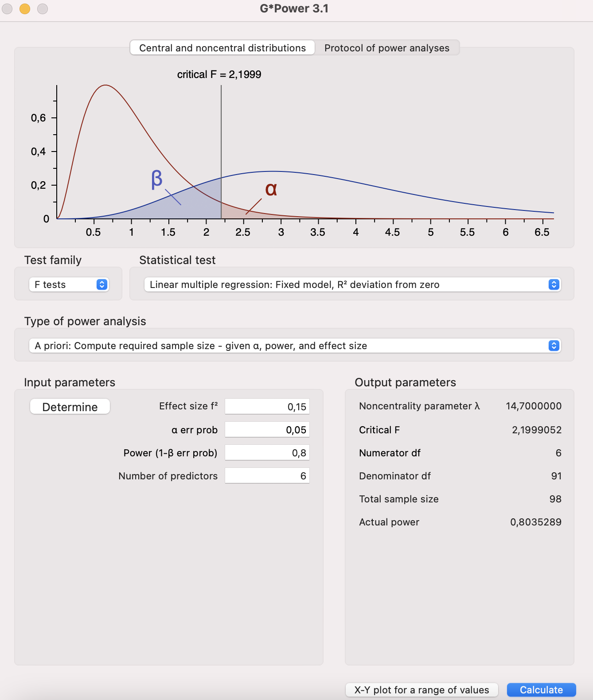Viewport: 593px width, 700px height.
Task: Click the Determine effect size button
Action: click(x=70, y=407)
